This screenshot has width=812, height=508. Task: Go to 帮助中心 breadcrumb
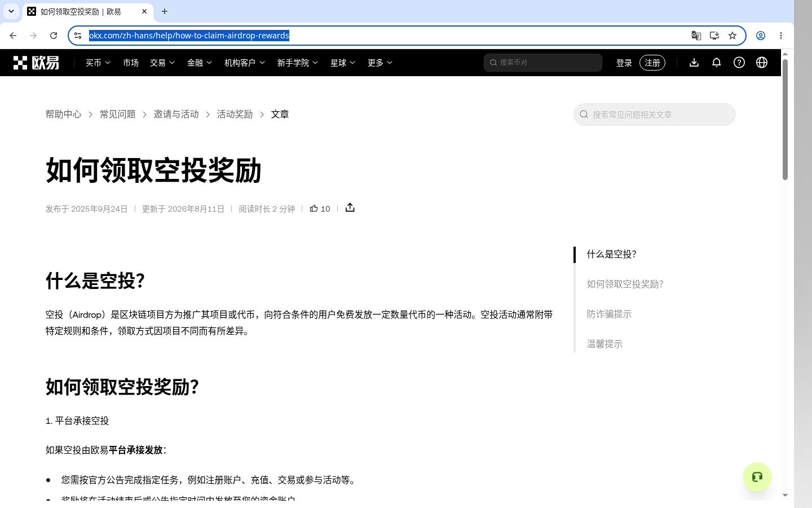(x=64, y=114)
